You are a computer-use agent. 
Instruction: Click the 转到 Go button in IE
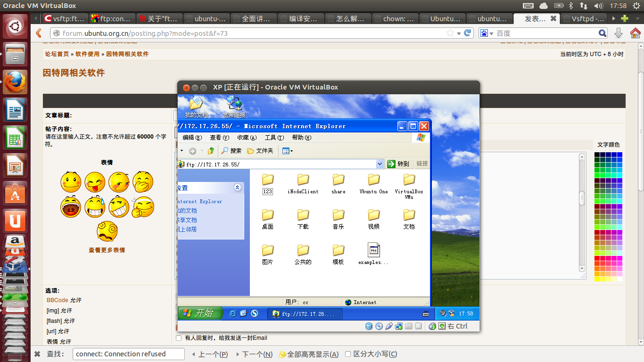[398, 164]
